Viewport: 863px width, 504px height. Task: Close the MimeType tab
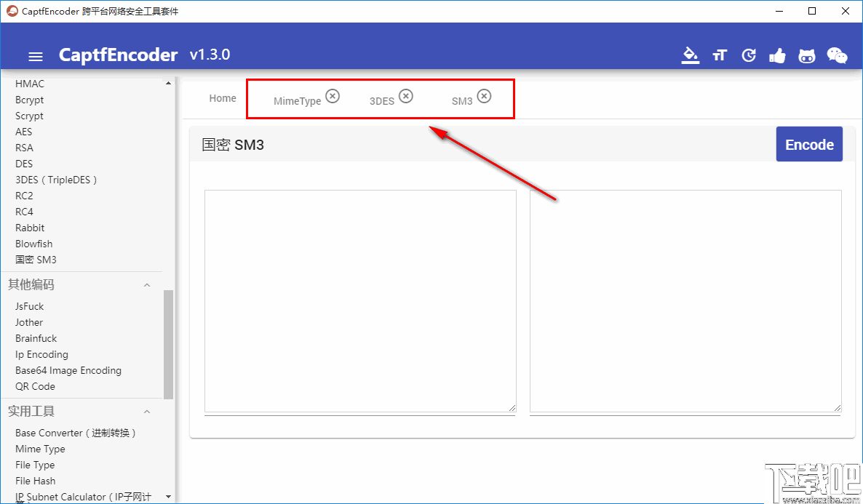tap(333, 95)
